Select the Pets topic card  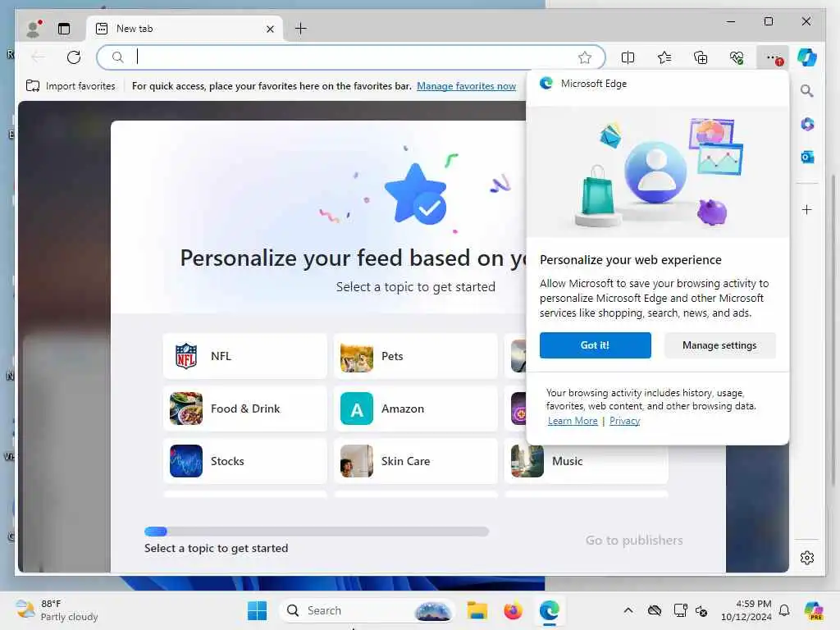(x=415, y=356)
